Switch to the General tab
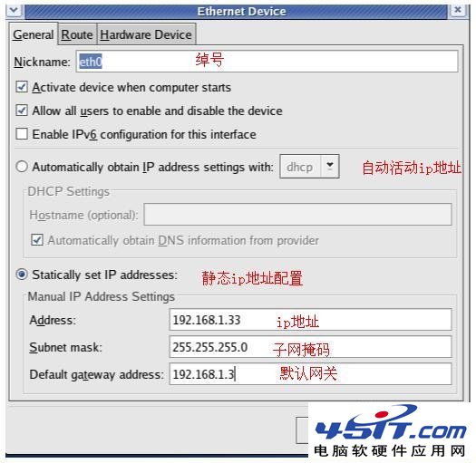 coord(34,34)
